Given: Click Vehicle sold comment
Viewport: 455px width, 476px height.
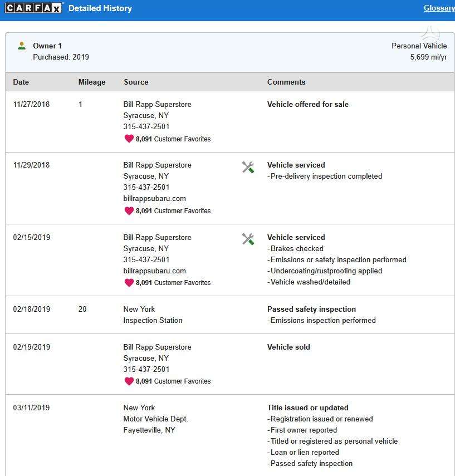Looking at the screenshot, I should tap(288, 347).
